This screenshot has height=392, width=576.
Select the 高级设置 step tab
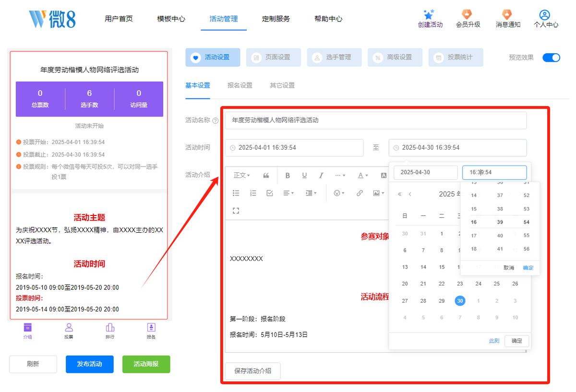tap(395, 57)
